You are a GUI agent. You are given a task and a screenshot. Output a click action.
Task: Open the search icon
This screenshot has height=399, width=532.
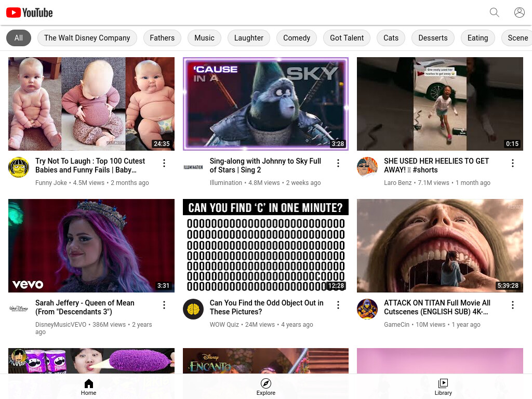495,12
